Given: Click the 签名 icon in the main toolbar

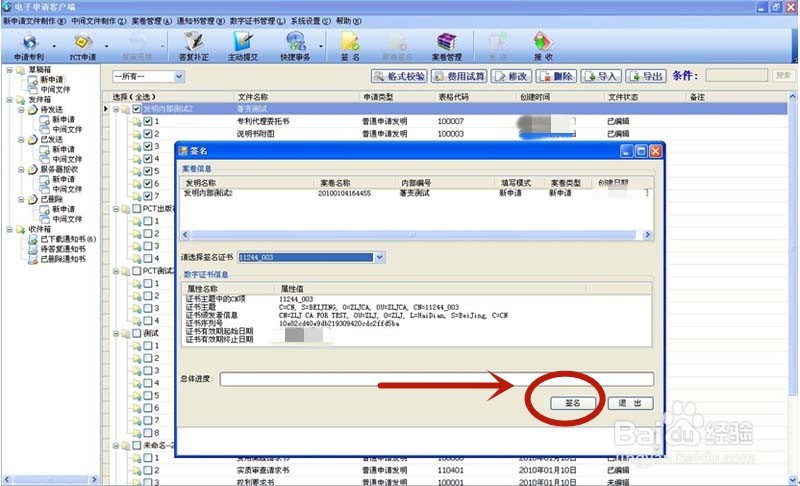Looking at the screenshot, I should coord(350,47).
